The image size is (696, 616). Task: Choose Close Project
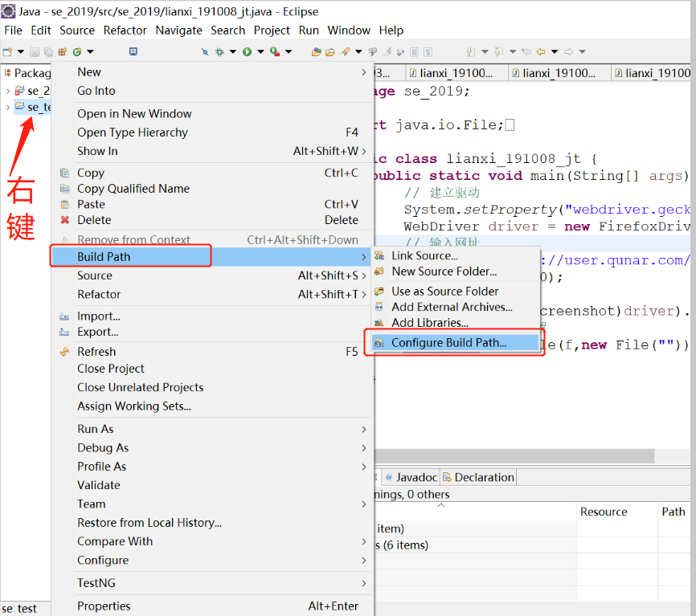tap(213, 369)
